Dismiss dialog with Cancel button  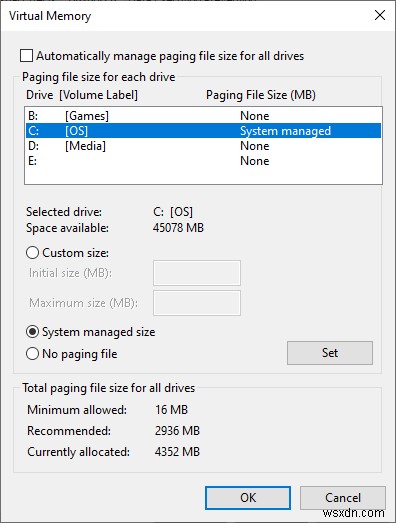(x=343, y=498)
